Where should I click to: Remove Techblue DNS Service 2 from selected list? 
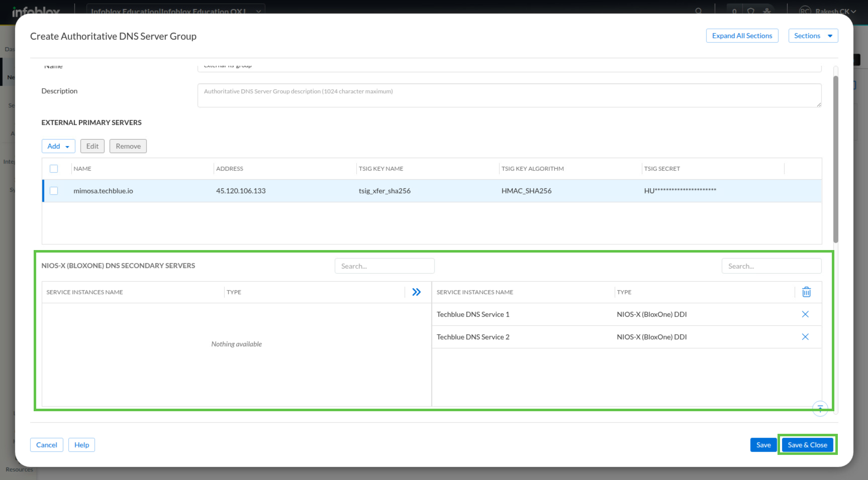point(805,337)
